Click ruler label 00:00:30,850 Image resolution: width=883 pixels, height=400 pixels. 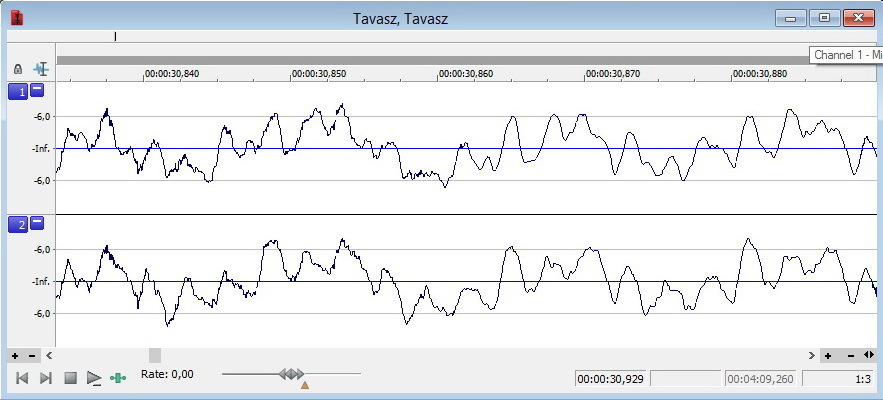point(319,74)
